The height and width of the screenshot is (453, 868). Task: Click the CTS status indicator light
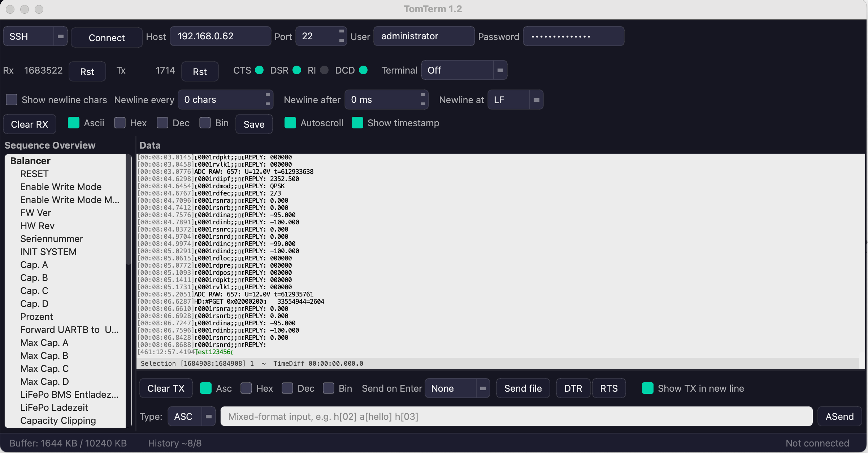pyautogui.click(x=259, y=70)
